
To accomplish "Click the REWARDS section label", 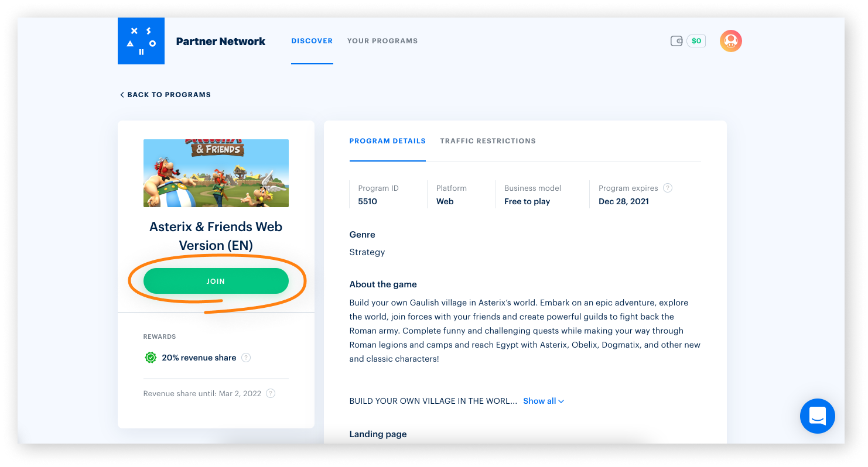I will 160,336.
